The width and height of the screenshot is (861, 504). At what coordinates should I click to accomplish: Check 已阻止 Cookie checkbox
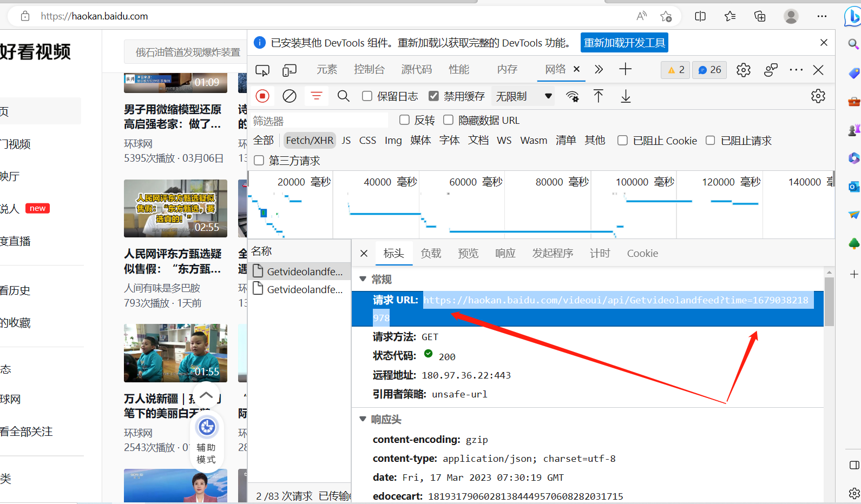coord(623,141)
